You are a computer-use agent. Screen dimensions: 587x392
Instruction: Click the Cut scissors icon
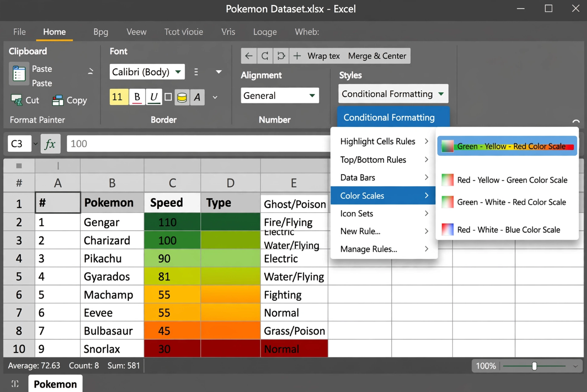17,100
